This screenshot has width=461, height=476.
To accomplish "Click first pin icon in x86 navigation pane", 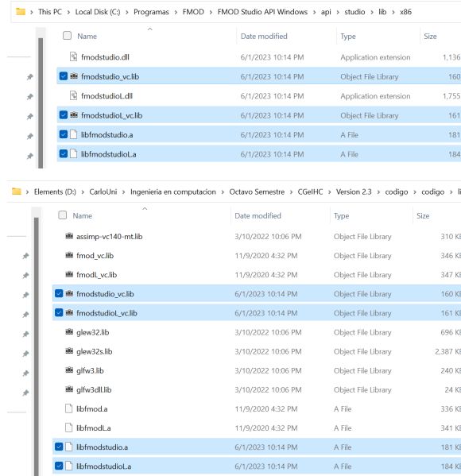I will (x=29, y=77).
